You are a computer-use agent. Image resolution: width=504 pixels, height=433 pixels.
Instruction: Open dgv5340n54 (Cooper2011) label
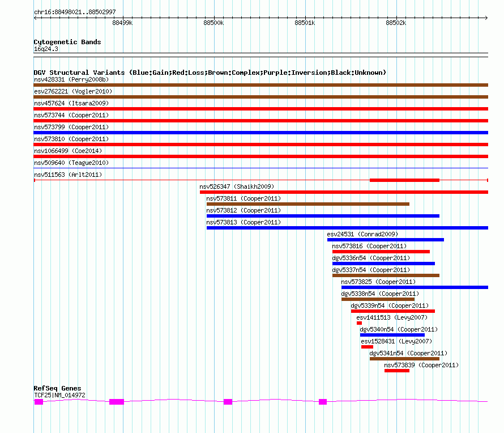[399, 329]
